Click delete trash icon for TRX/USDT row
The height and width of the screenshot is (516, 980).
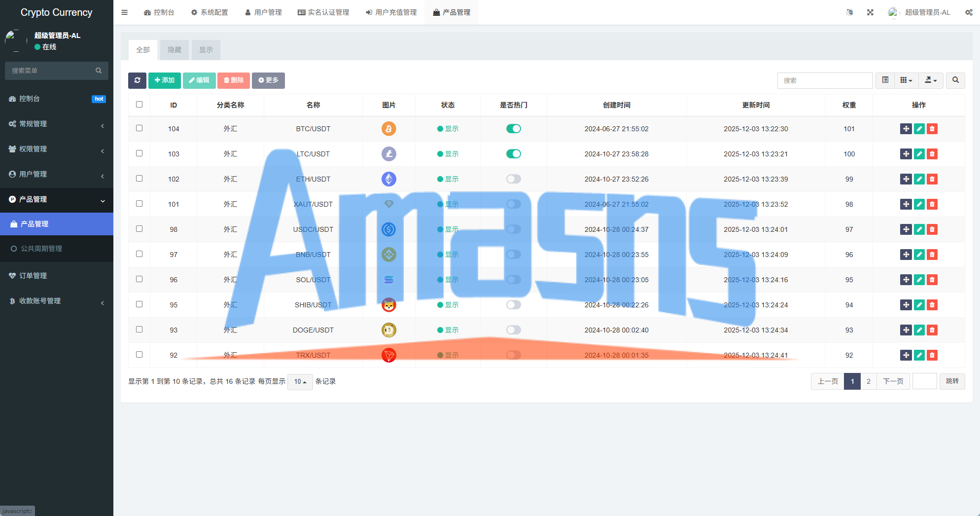coord(932,355)
